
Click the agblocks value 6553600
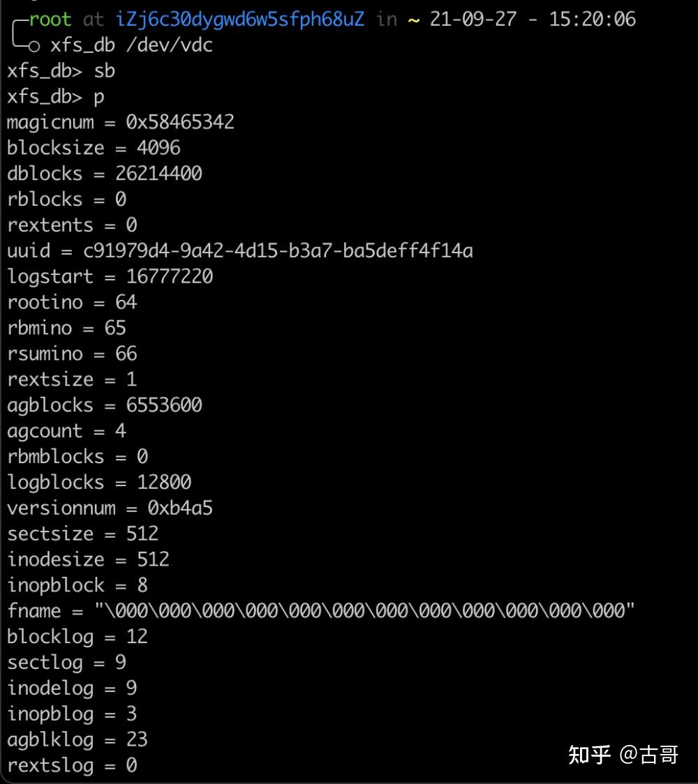[x=164, y=405]
